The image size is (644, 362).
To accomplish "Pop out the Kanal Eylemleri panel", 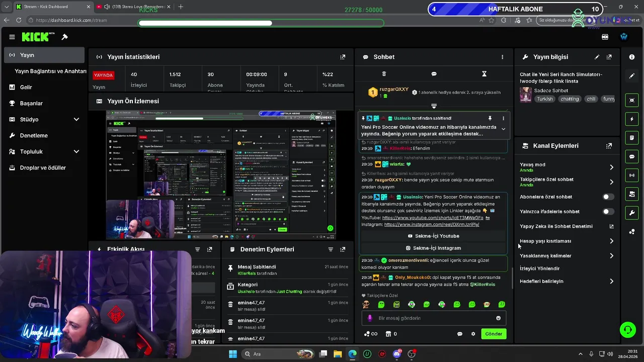I will point(609,146).
